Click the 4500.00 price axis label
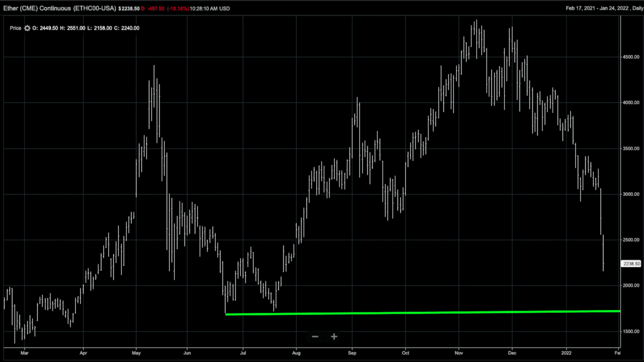 click(x=630, y=57)
